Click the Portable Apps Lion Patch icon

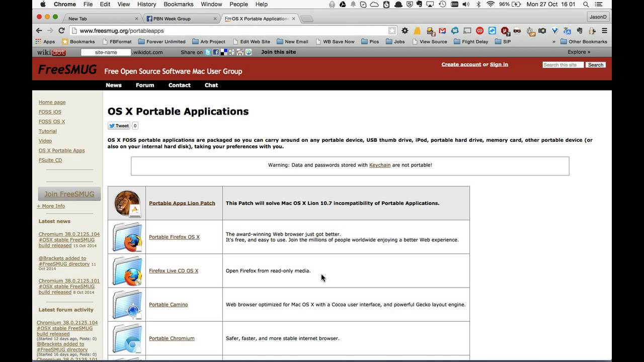(127, 203)
